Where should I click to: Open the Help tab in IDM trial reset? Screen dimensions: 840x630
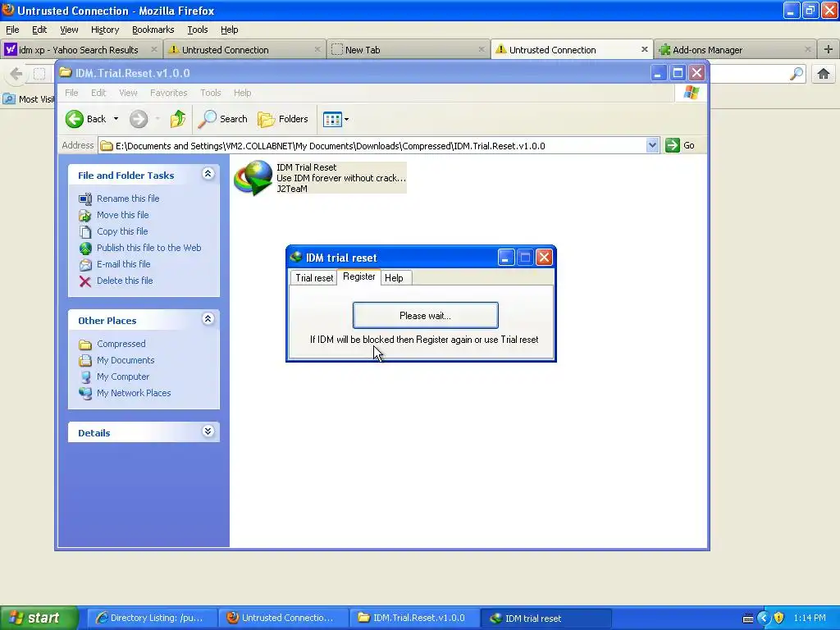(395, 277)
